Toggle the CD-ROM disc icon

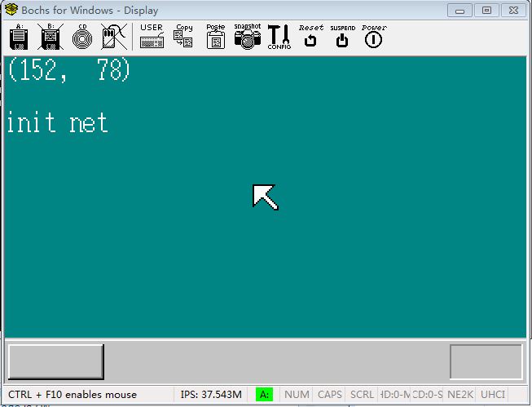click(82, 37)
